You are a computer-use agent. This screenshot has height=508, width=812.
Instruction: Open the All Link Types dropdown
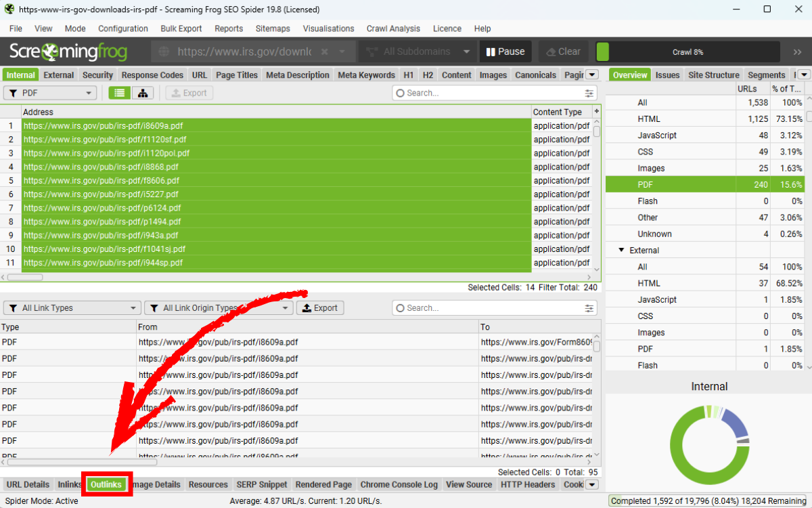tap(72, 308)
